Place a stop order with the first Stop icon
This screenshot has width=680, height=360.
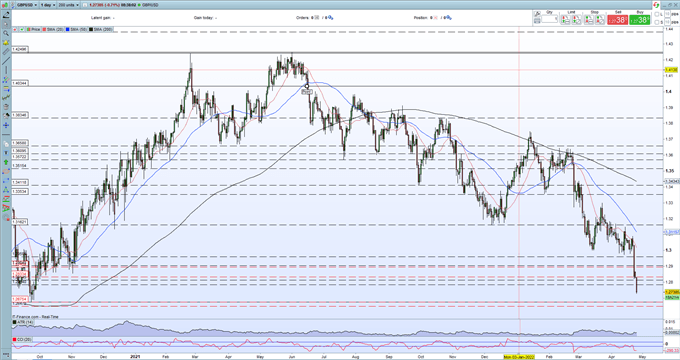589,20
